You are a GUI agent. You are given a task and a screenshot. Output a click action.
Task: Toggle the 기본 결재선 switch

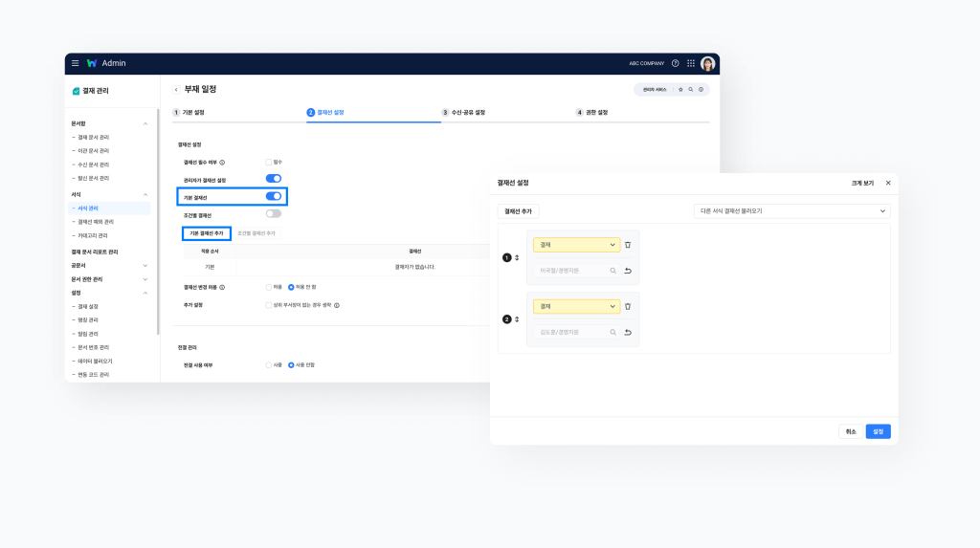point(274,196)
